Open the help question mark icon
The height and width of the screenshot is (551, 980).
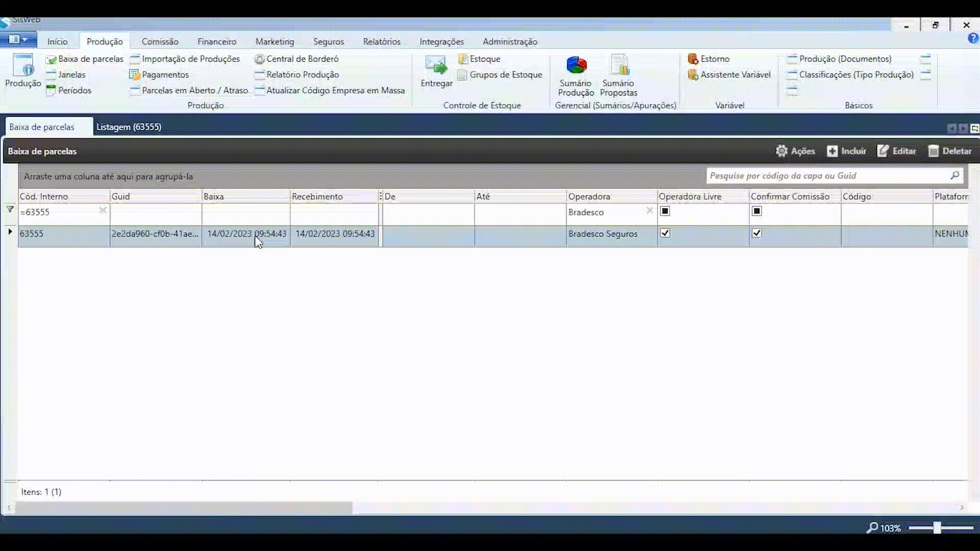(x=973, y=38)
